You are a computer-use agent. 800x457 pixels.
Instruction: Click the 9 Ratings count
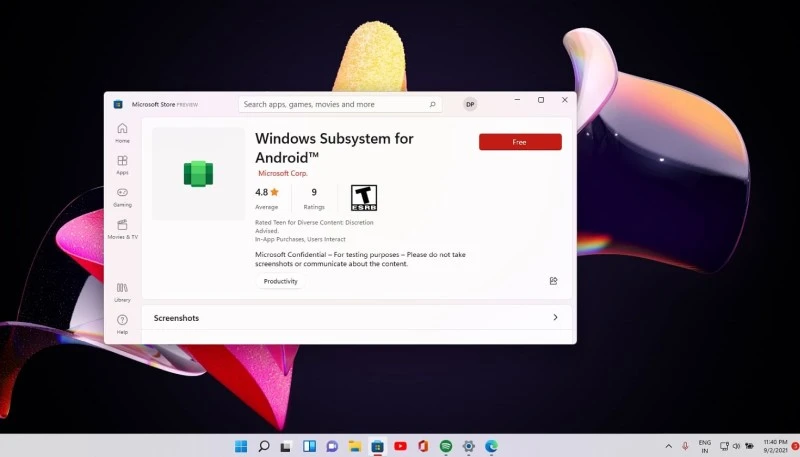(x=314, y=198)
